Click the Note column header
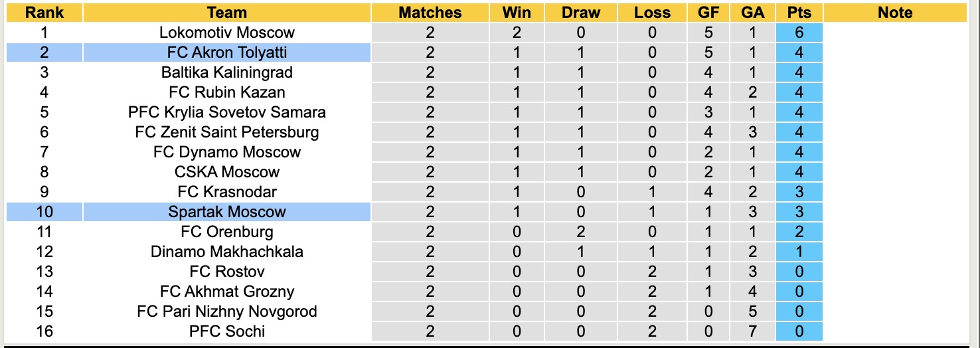The width and height of the screenshot is (980, 348). point(894,13)
